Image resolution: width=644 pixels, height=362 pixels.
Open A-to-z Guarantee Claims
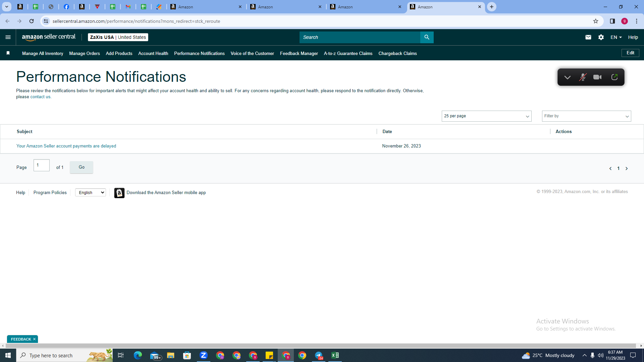pos(348,53)
